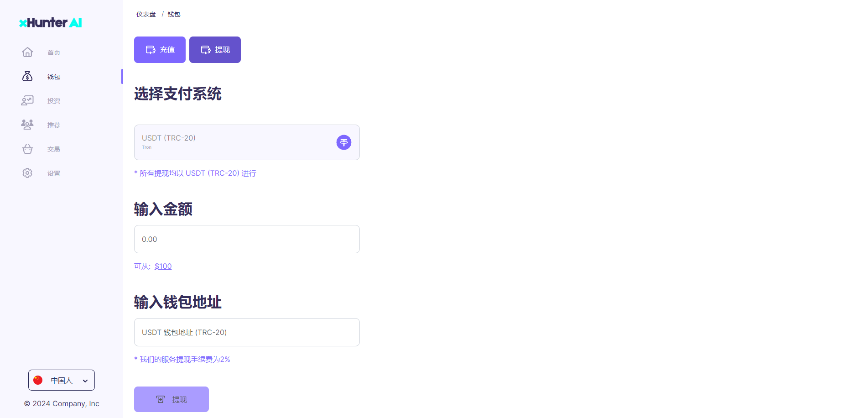Focus the USDT wallet address input field
Viewport: 868px width, 418px height.
[x=246, y=332]
